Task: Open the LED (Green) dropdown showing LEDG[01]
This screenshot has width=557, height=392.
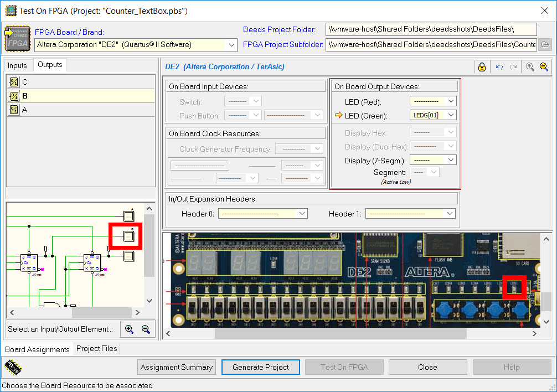Action: pyautogui.click(x=451, y=115)
